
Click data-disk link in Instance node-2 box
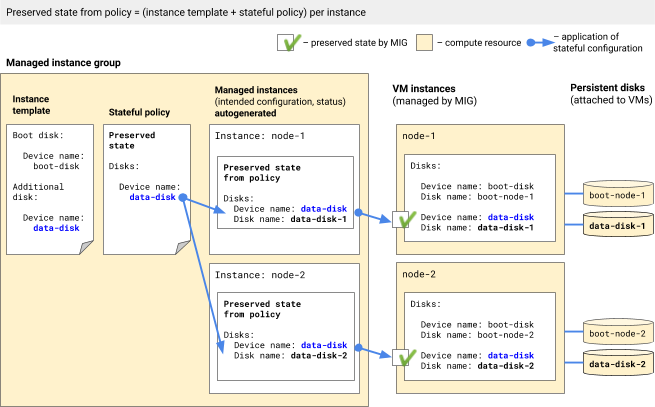pyautogui.click(x=324, y=345)
